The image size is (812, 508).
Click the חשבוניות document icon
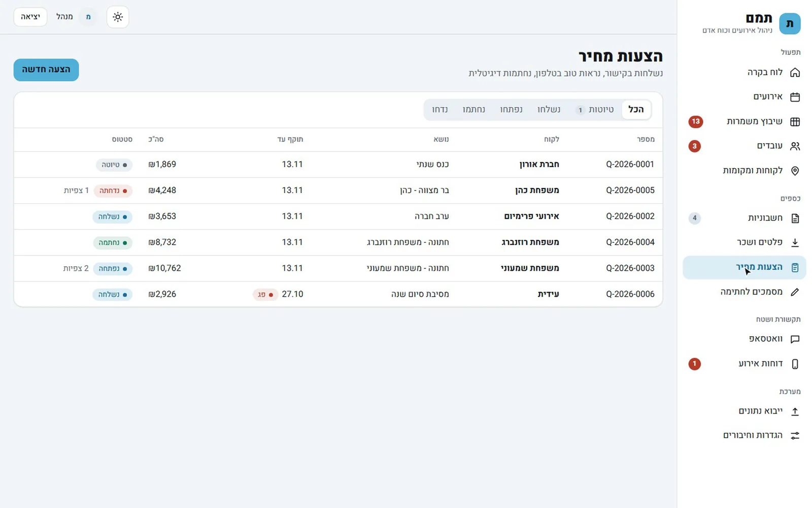click(x=795, y=218)
